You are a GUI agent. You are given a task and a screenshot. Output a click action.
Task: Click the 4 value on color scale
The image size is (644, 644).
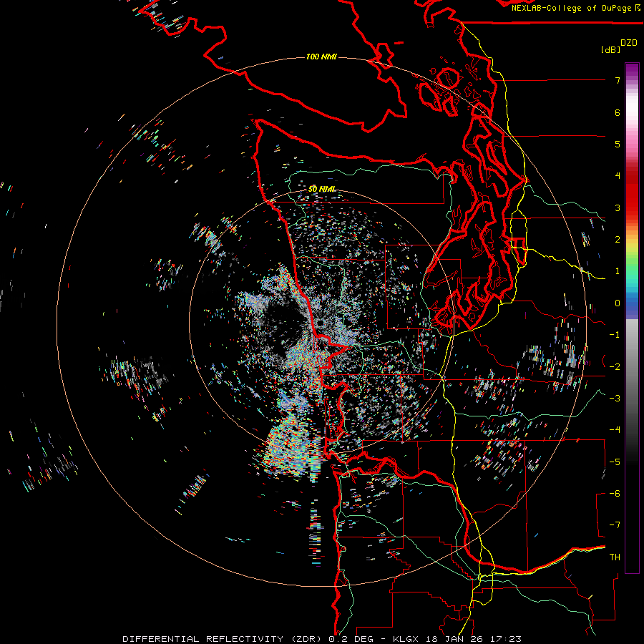click(618, 176)
